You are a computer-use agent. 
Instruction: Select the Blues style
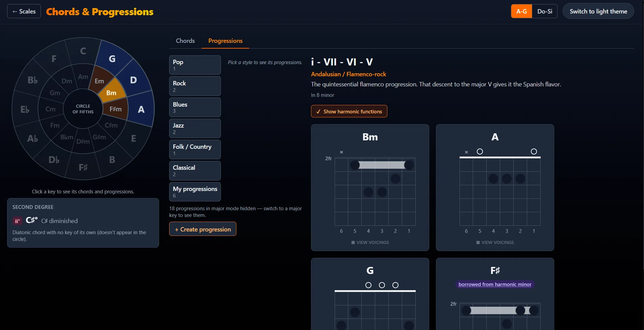195,107
